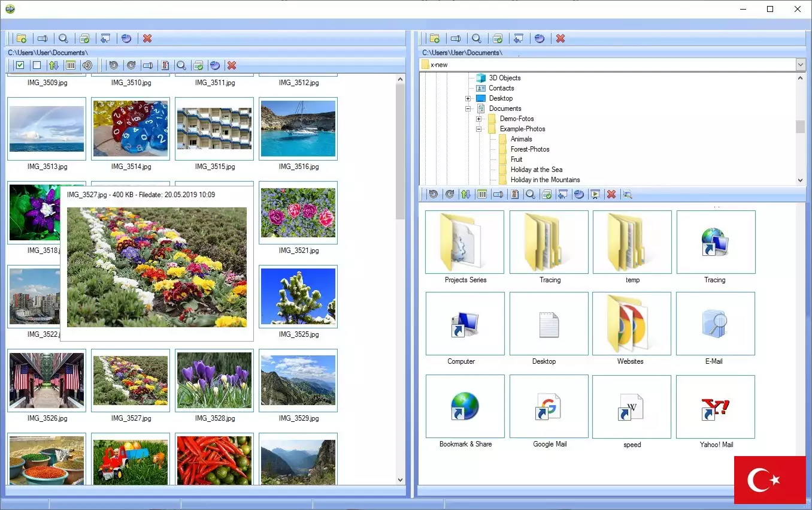Click the new folder icon in left pane toolbar
This screenshot has width=812, height=510.
21,38
